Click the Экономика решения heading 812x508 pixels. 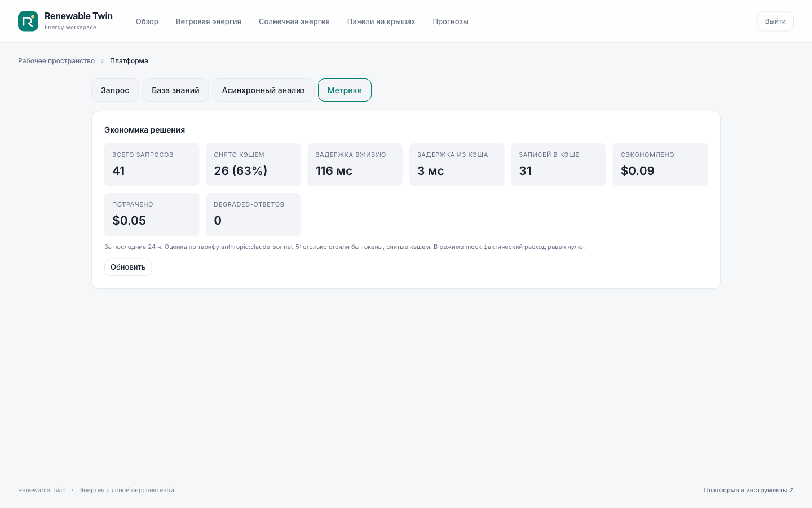tap(144, 130)
